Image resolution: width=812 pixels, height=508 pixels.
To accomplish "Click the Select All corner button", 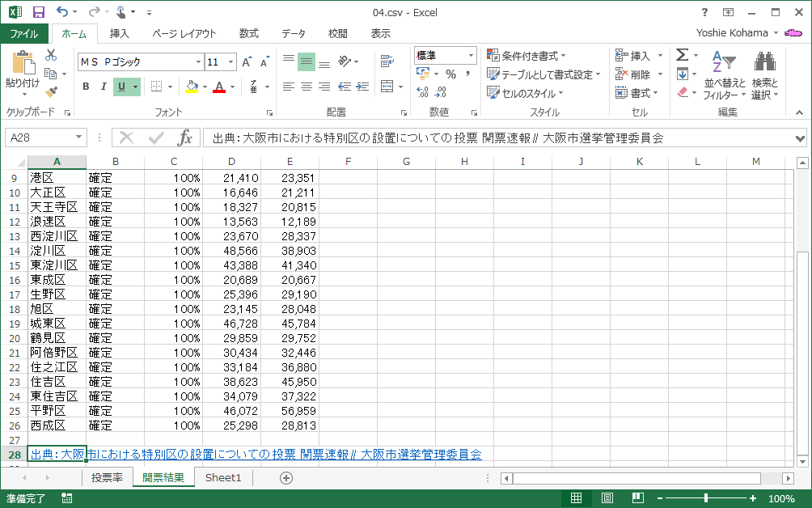I will 21,162.
